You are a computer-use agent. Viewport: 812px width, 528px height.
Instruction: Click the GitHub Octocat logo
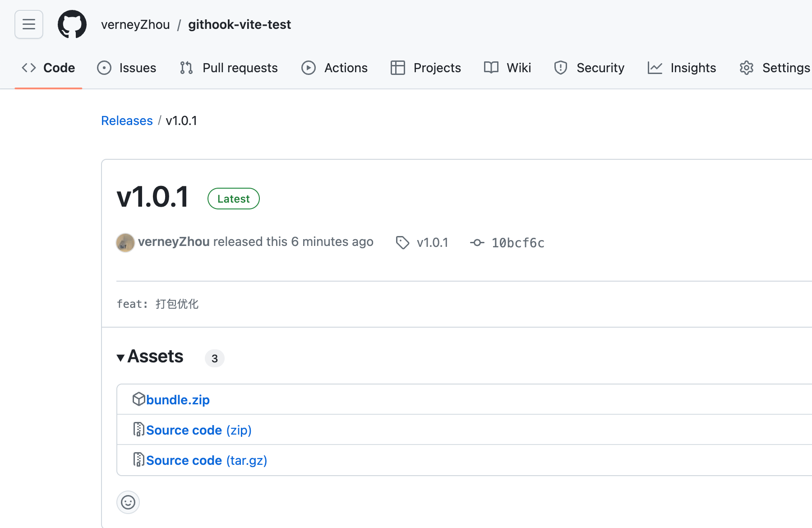point(72,24)
